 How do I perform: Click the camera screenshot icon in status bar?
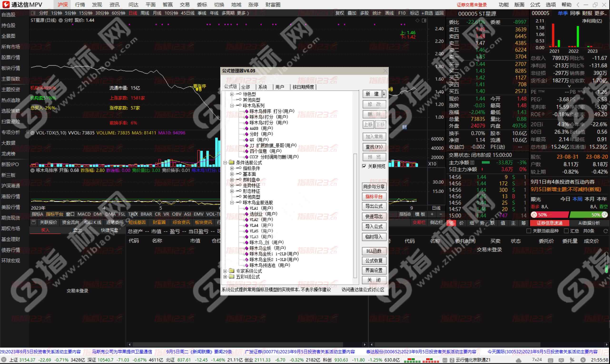(x=444, y=360)
